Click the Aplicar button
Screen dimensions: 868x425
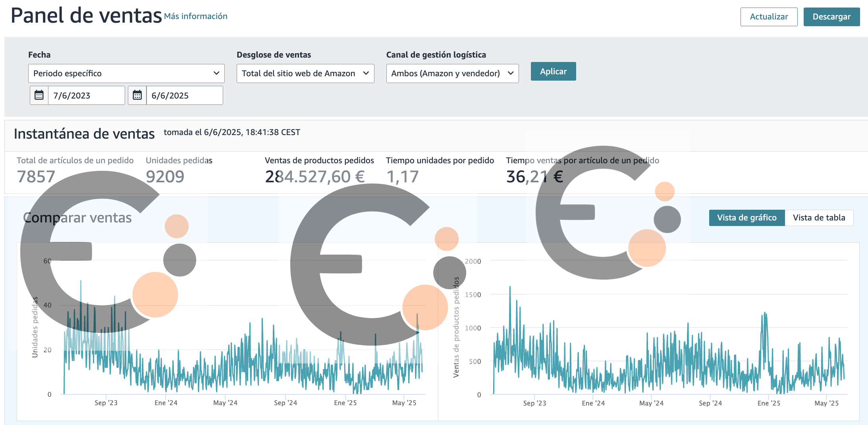pos(553,71)
